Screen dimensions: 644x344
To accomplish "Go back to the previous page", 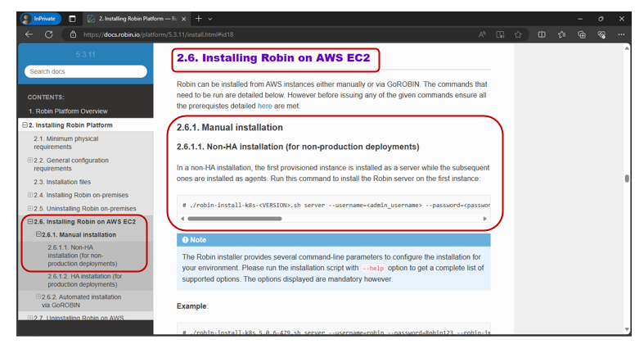I will [x=29, y=34].
